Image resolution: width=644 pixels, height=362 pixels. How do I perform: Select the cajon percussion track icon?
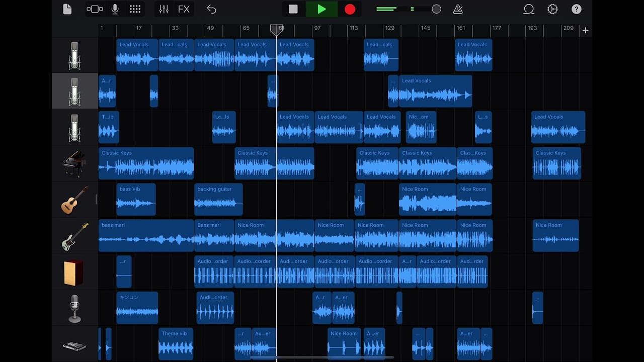click(74, 272)
